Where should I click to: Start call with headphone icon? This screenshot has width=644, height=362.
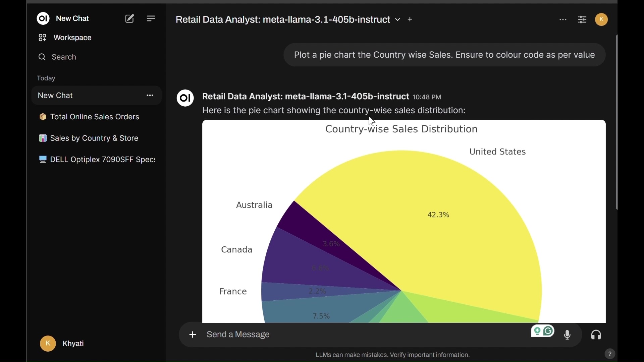pos(597,335)
